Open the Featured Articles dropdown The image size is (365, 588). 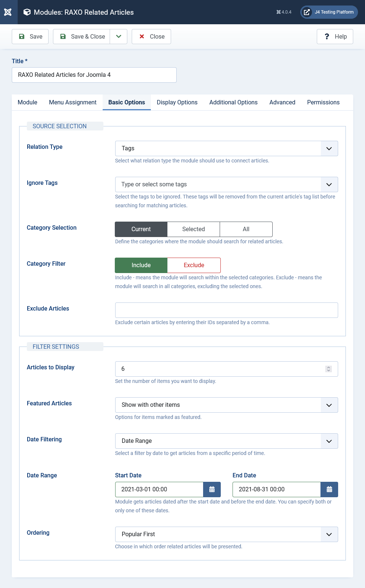pos(227,405)
